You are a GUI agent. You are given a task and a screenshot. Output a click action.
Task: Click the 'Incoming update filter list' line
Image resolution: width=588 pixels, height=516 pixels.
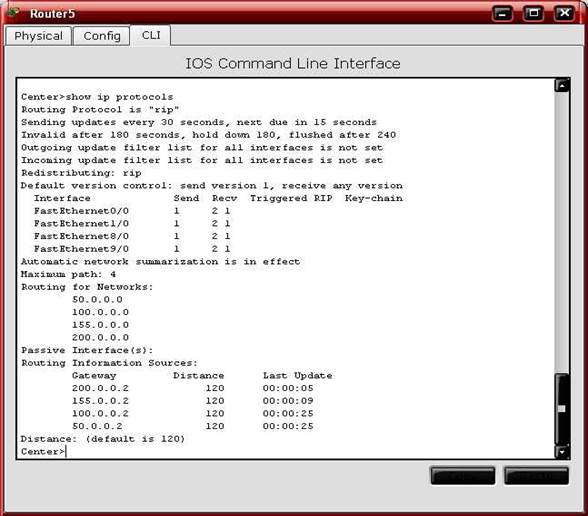click(202, 160)
